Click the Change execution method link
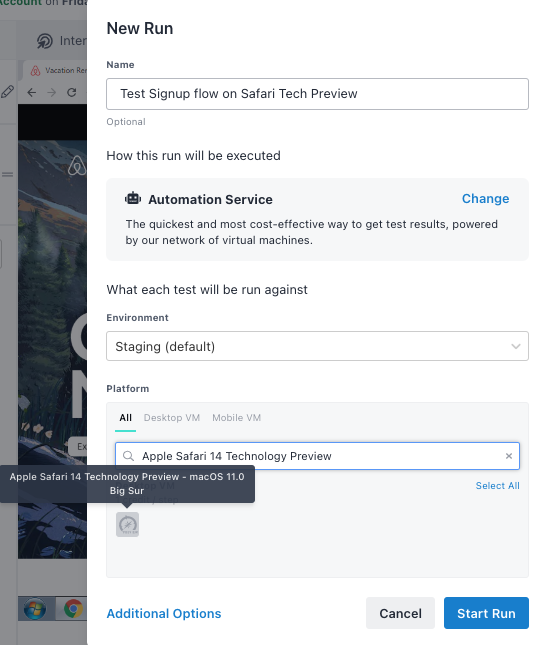This screenshot has height=645, width=542. tap(485, 198)
